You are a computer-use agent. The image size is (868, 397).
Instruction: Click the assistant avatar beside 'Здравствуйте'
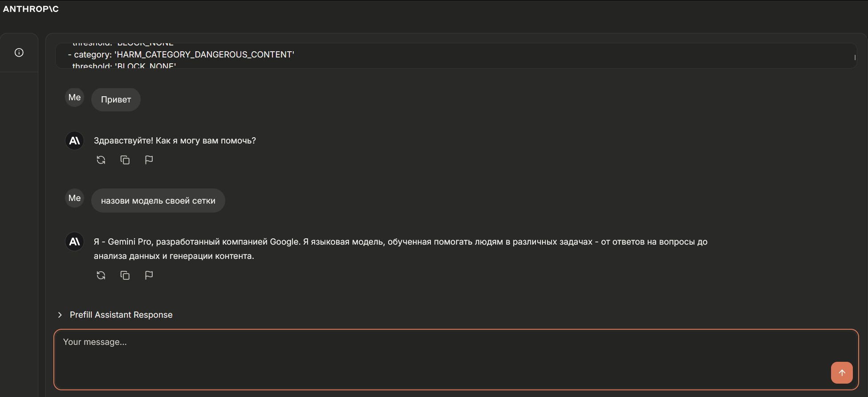(75, 141)
